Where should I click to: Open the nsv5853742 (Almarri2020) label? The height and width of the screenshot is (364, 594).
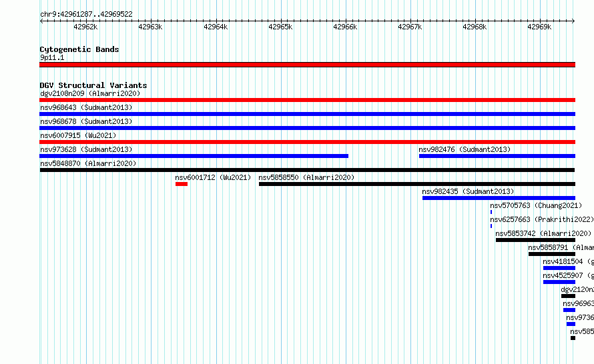(x=543, y=233)
